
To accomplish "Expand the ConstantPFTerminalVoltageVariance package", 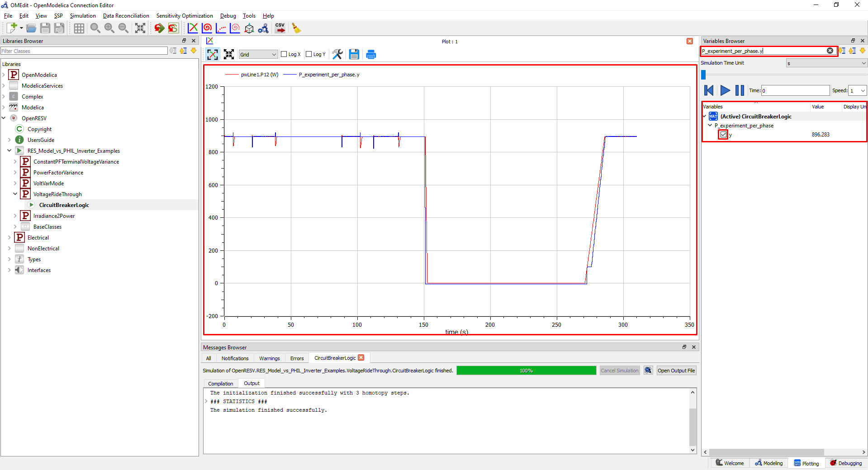I will 15,161.
